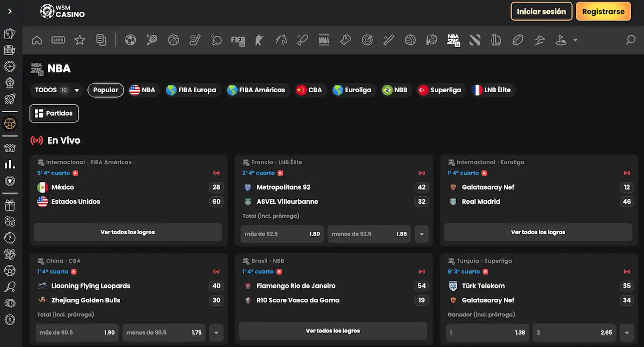The width and height of the screenshot is (644, 347).
Task: Open the dollar chip icon in sidebar
Action: tap(10, 320)
